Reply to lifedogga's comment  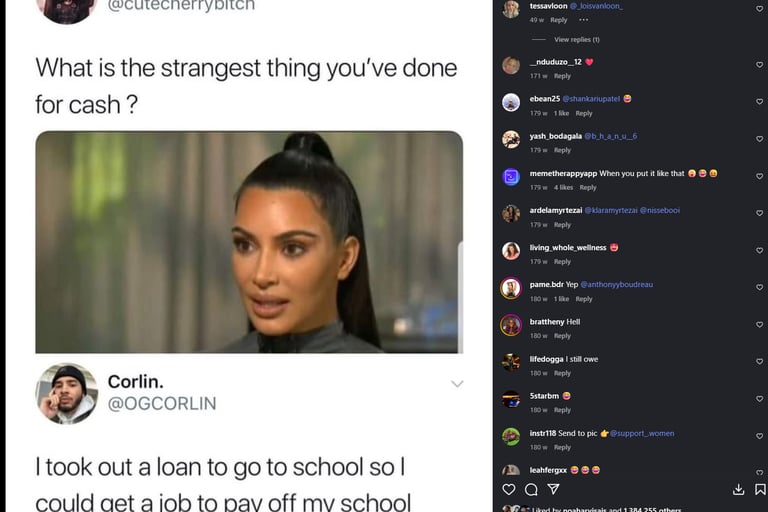click(x=562, y=373)
